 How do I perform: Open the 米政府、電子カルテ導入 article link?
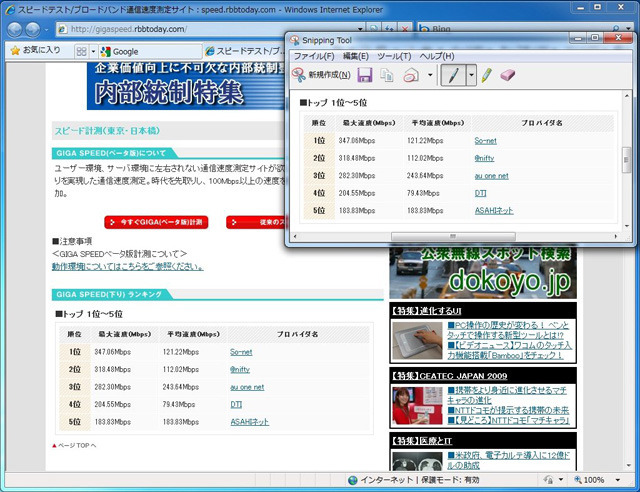pyautogui.click(x=509, y=460)
